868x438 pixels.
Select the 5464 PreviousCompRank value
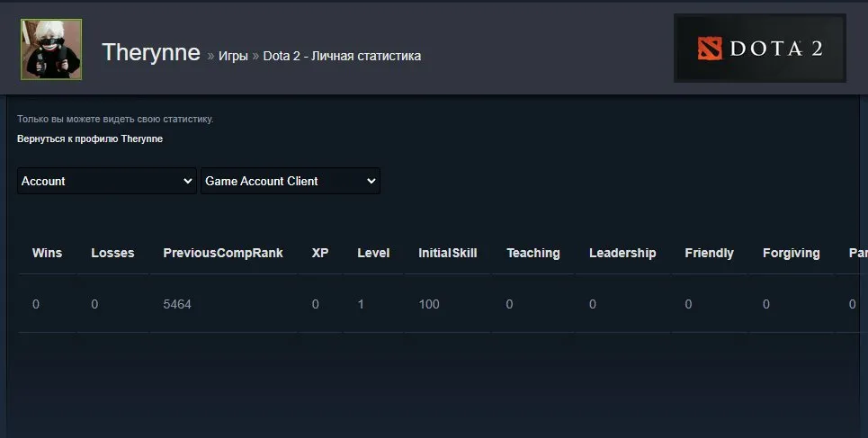point(177,304)
